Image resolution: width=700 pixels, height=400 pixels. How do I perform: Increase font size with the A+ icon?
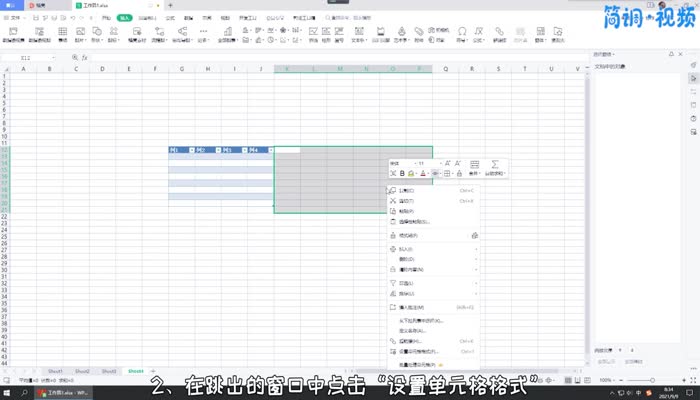446,162
